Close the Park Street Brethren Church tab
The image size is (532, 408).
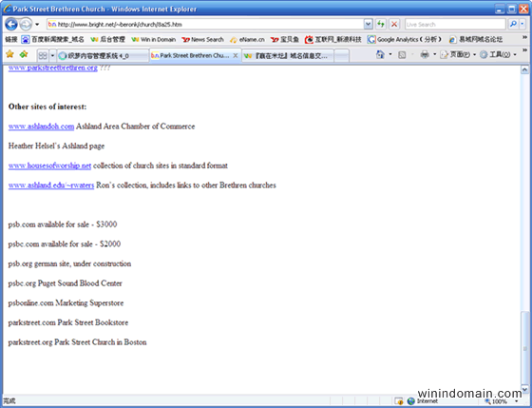tap(236, 55)
